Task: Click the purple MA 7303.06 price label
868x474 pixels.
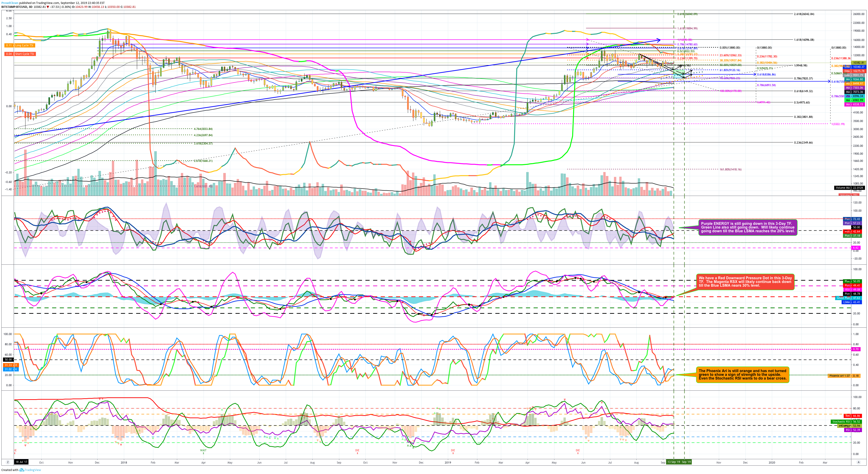Action: pos(854,88)
